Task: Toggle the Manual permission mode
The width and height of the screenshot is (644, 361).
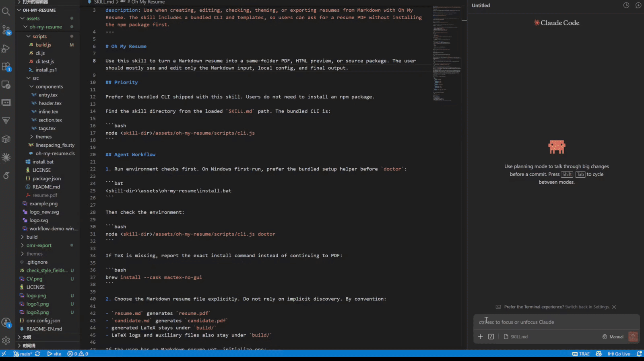Action: 613,336
